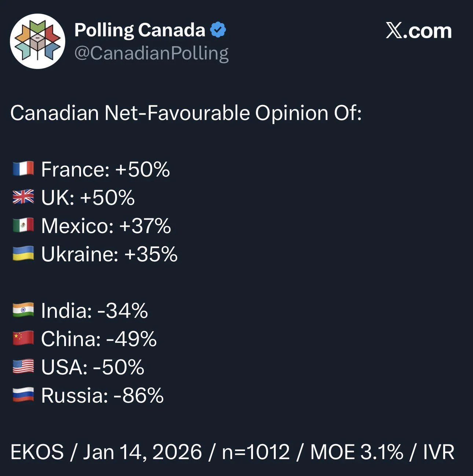This screenshot has height=476, width=473.
Task: Click the China flag emoji
Action: click(x=23, y=338)
